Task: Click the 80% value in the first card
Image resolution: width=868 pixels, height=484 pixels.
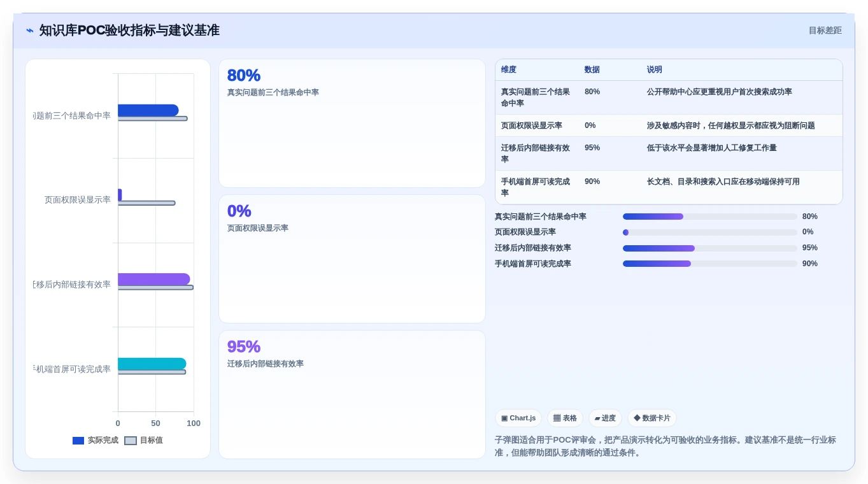Action: point(244,75)
